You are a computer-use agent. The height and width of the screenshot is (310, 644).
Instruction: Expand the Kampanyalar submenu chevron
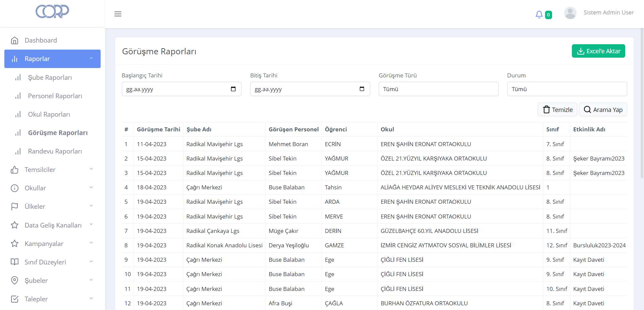tap(91, 243)
